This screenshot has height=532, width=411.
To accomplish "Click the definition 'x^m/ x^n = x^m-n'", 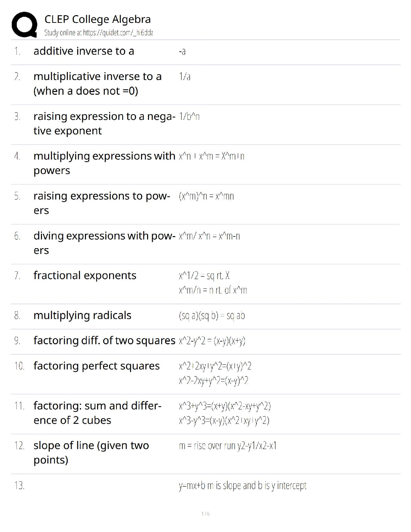I will coord(209,236).
